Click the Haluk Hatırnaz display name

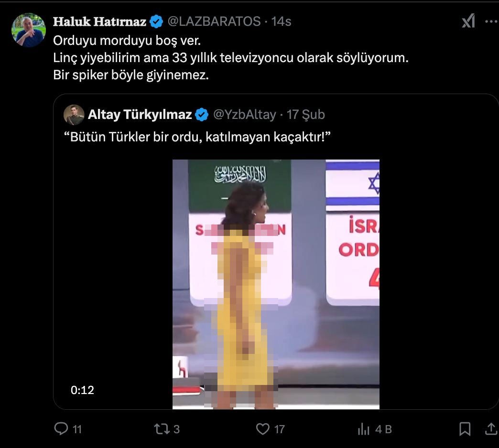tap(99, 21)
